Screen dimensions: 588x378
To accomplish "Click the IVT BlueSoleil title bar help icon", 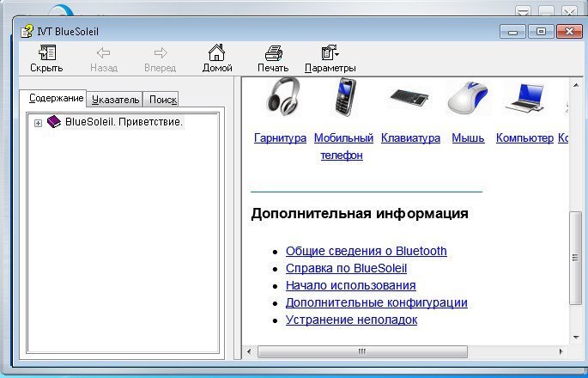I will pos(27,31).
